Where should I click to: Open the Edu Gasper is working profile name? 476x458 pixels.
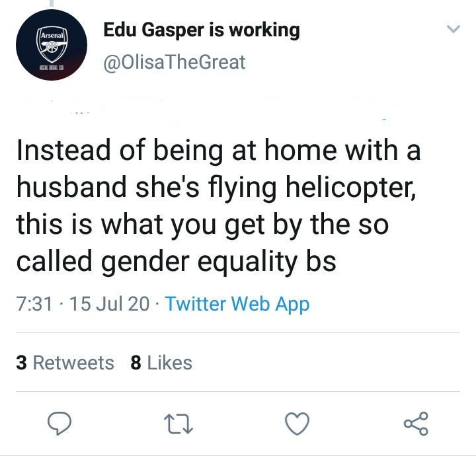[x=202, y=30]
